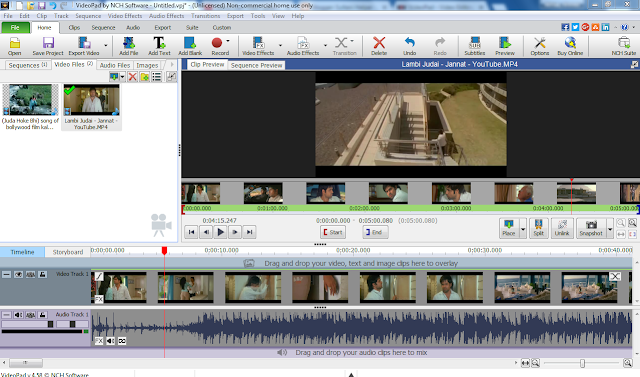Toggle the link icon on the audio clip
This screenshot has width=640, height=377.
click(x=122, y=341)
